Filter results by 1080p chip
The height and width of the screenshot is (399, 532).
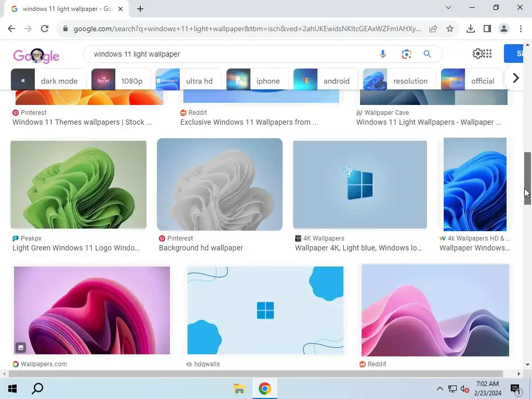pos(121,79)
